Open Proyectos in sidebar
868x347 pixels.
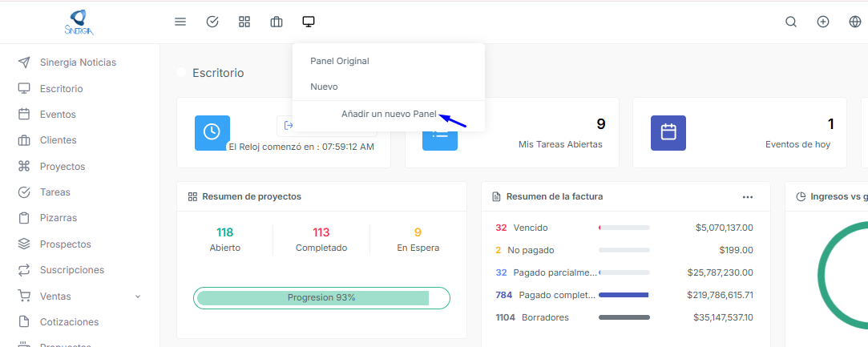[x=63, y=167]
